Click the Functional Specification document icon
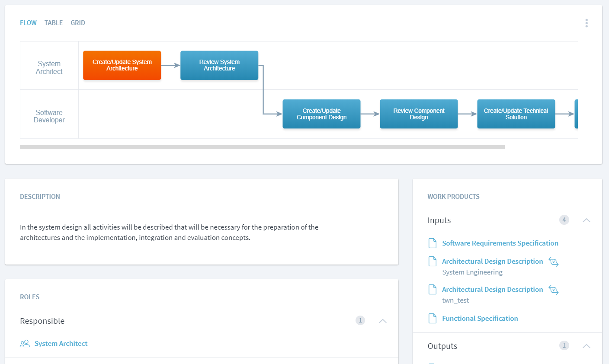The height and width of the screenshot is (364, 609). 432,319
